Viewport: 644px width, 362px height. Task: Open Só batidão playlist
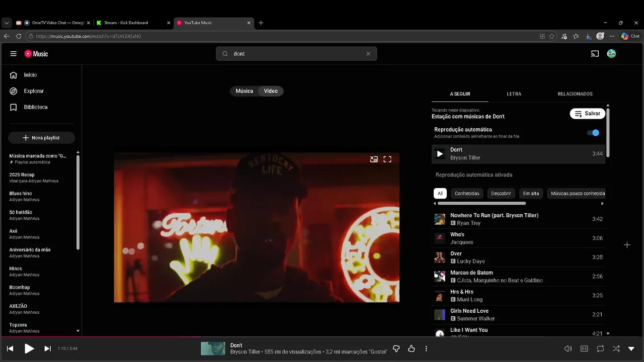41,215
